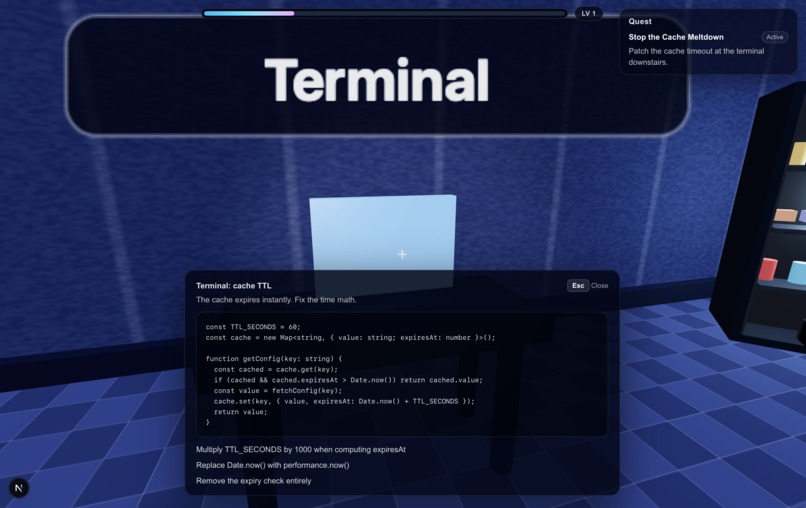Click code line "const value = fetchConfig(key);"
The height and width of the screenshot is (508, 806).
pyautogui.click(x=278, y=391)
